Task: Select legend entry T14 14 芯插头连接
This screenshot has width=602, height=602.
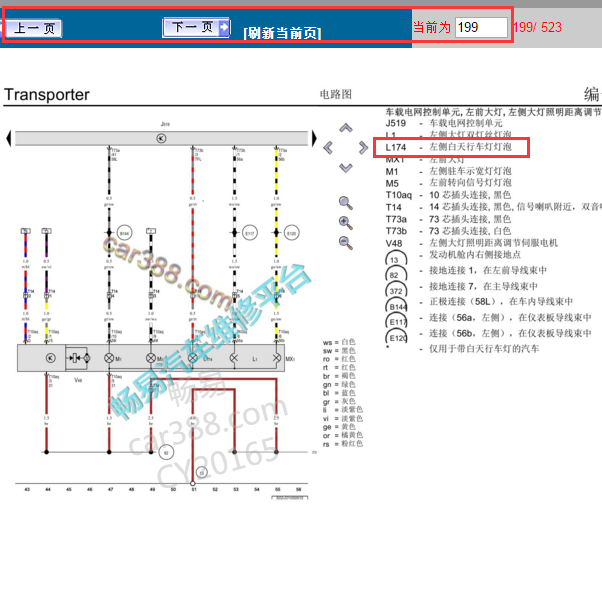Action: pyautogui.click(x=493, y=207)
